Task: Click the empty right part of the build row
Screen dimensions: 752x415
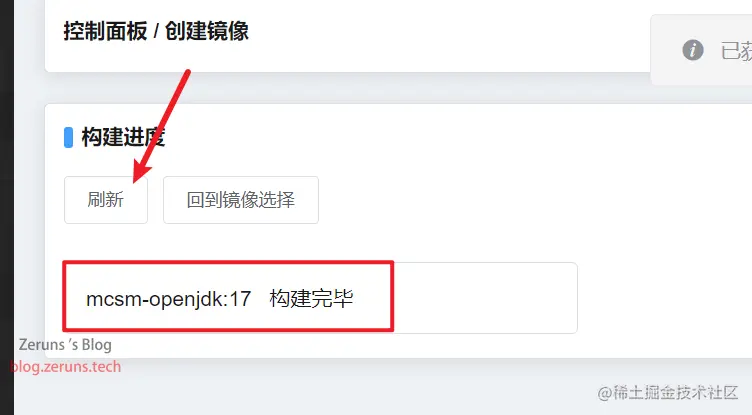Action: pyautogui.click(x=485, y=298)
